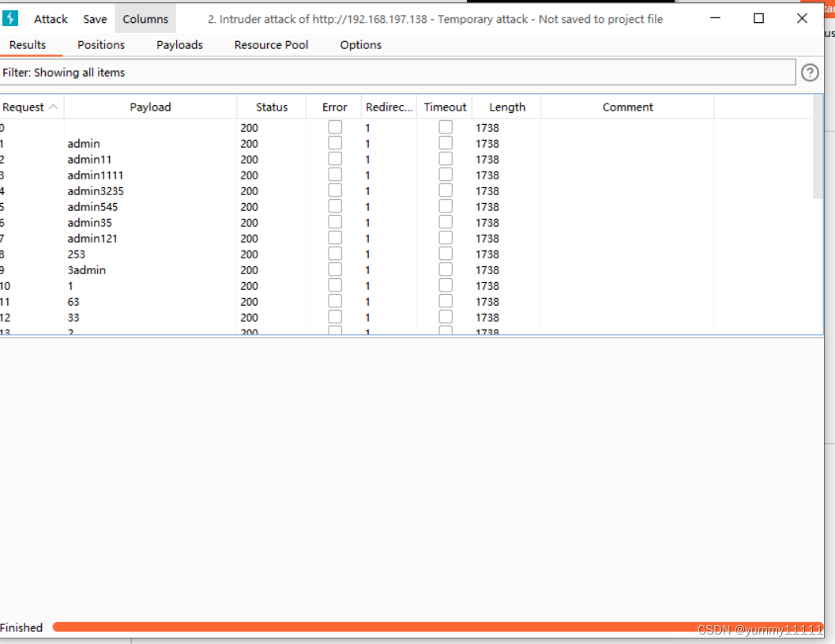
Task: Open the Columns menu
Action: (145, 19)
